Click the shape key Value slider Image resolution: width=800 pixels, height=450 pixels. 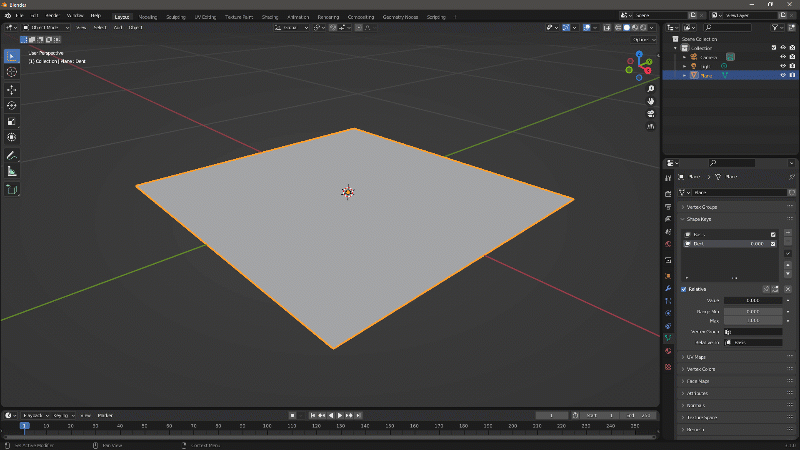(x=753, y=301)
